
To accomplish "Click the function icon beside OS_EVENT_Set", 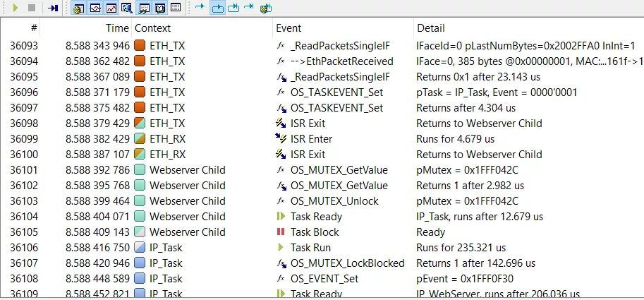I will (281, 278).
